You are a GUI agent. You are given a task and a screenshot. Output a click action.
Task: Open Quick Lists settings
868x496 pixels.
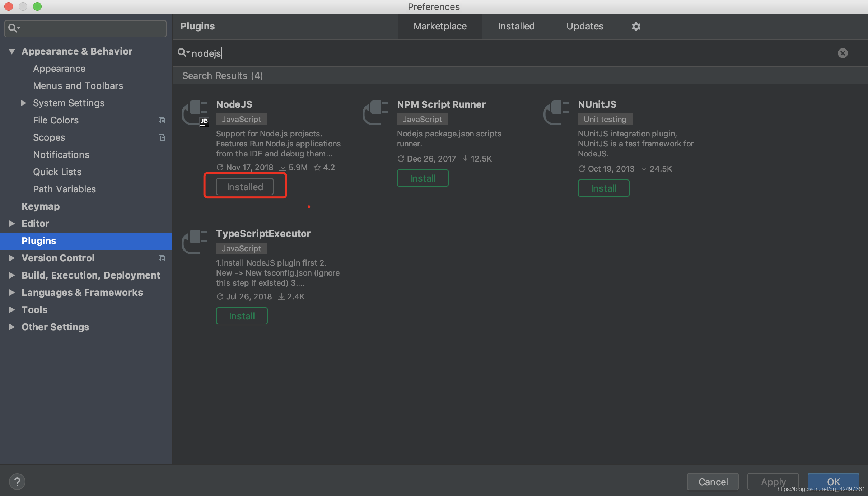pos(57,172)
